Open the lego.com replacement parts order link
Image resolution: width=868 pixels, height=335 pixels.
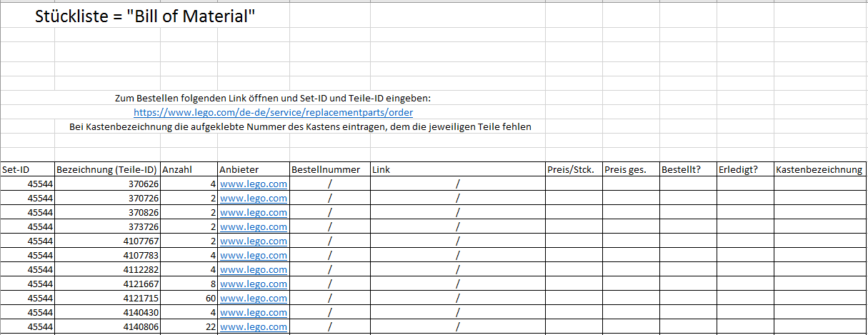click(273, 112)
